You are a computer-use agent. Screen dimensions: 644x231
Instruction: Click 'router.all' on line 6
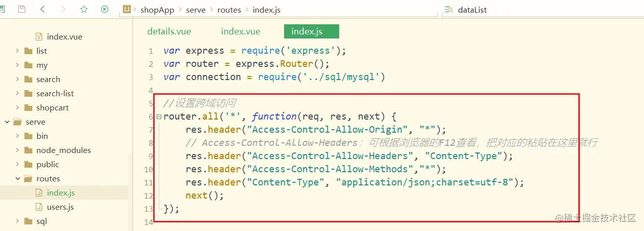click(191, 117)
